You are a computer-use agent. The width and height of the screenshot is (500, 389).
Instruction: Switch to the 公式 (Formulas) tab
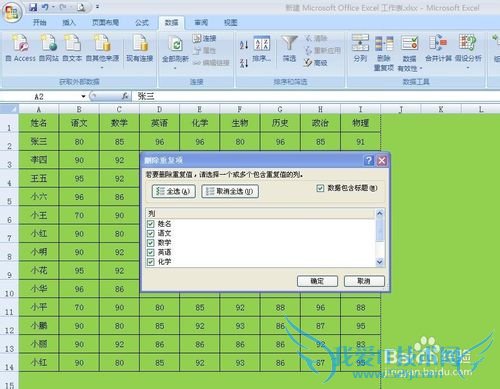[142, 22]
